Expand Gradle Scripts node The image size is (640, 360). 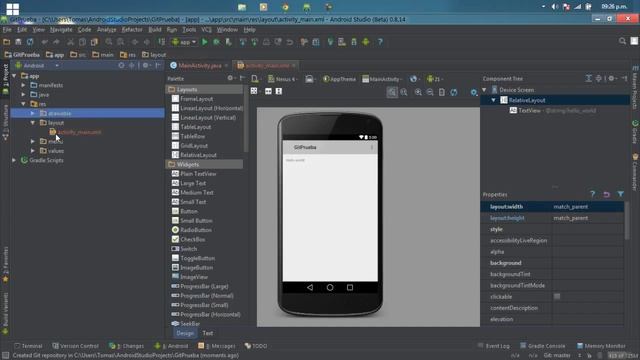(14, 160)
